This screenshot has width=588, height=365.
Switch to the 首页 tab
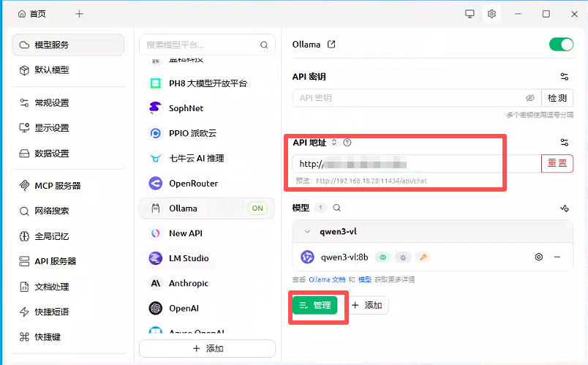[x=32, y=14]
